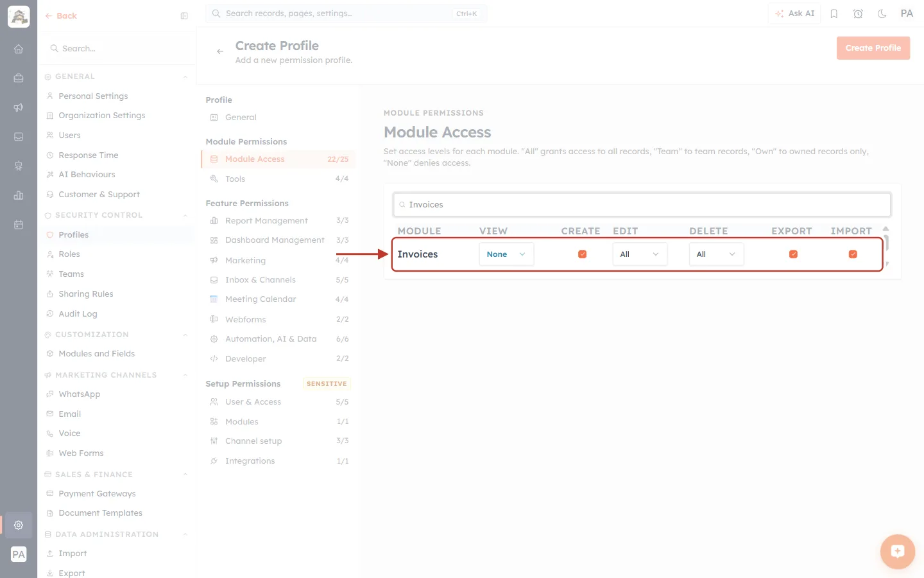Open the Edit dropdown for Invoices
This screenshot has width=924, height=578.
click(x=640, y=254)
